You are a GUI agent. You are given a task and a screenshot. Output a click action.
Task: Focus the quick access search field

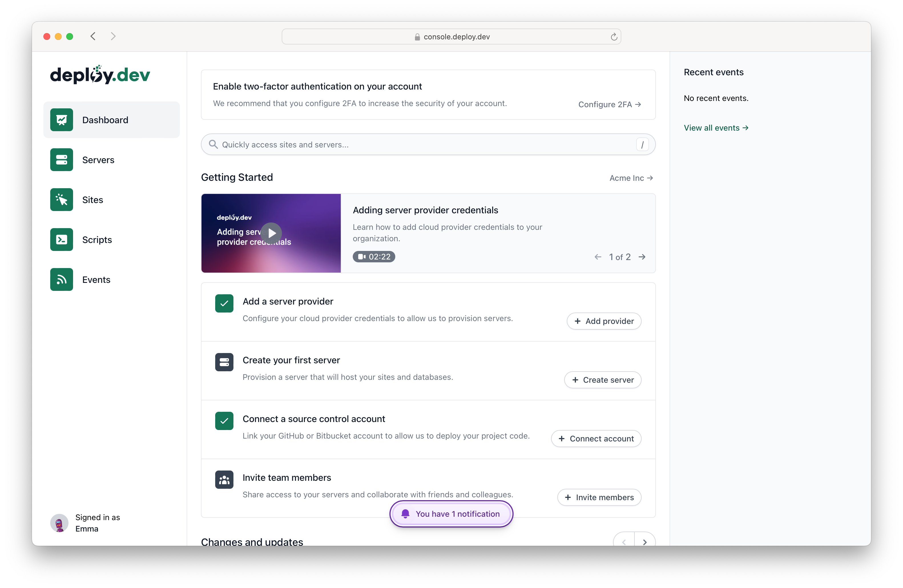(428, 145)
